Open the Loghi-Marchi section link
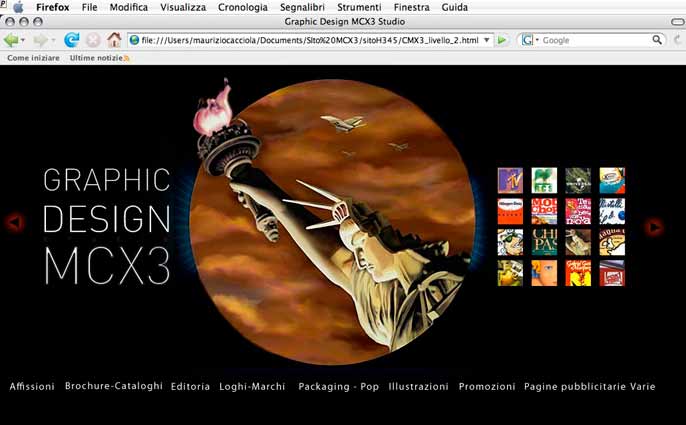Image resolution: width=686 pixels, height=425 pixels. (252, 386)
